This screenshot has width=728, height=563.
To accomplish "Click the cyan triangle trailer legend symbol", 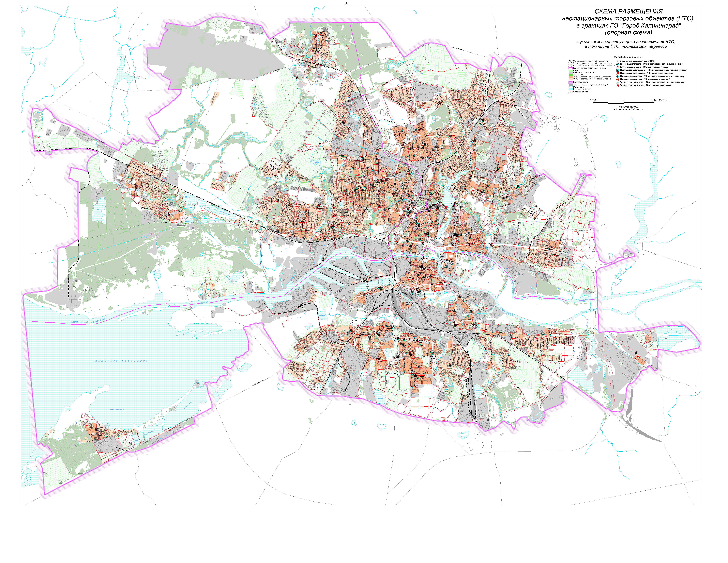I will 618,82.
